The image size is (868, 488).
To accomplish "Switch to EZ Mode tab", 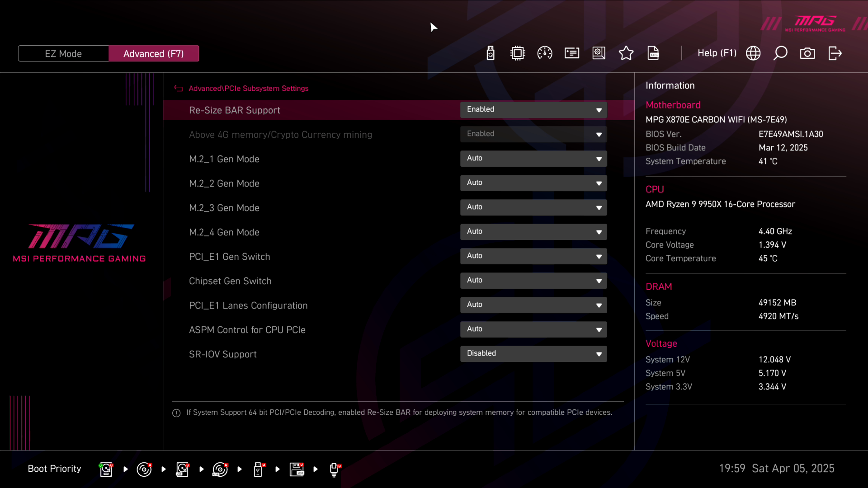I will [63, 53].
